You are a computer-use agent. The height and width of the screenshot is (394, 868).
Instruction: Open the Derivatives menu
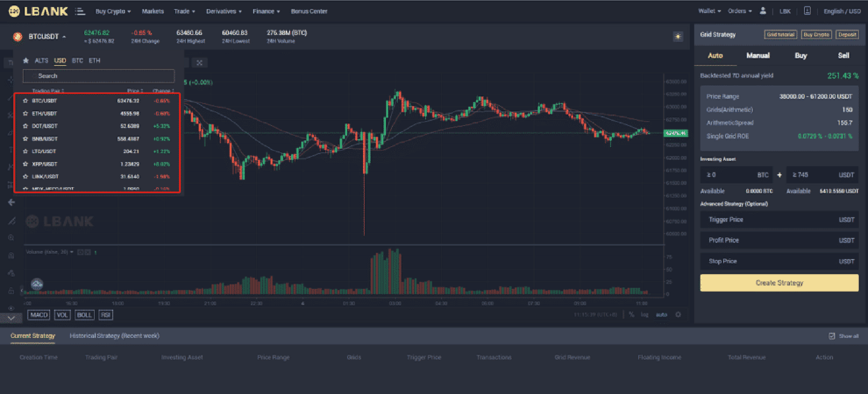tap(222, 11)
